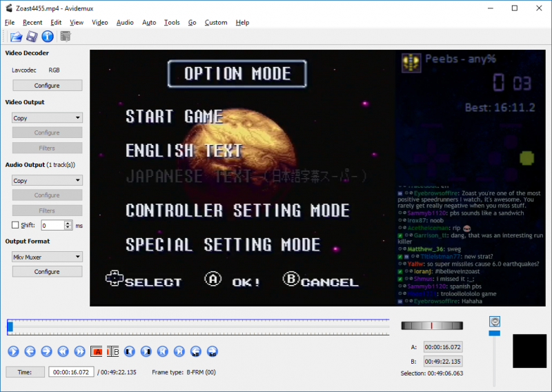
Task: Click the blue volume slider handle
Action: 495,333
